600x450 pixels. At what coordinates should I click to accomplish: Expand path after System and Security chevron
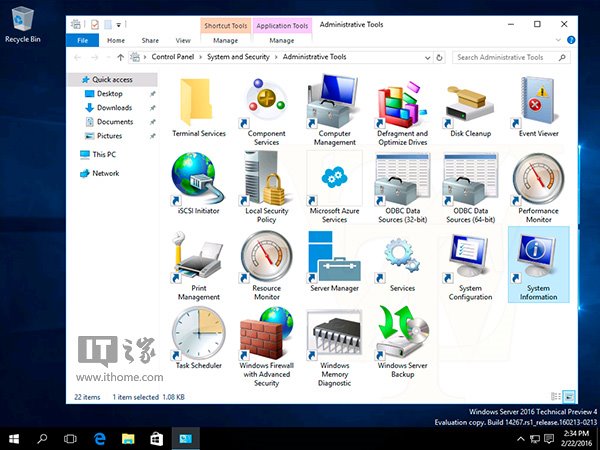[x=276, y=57]
